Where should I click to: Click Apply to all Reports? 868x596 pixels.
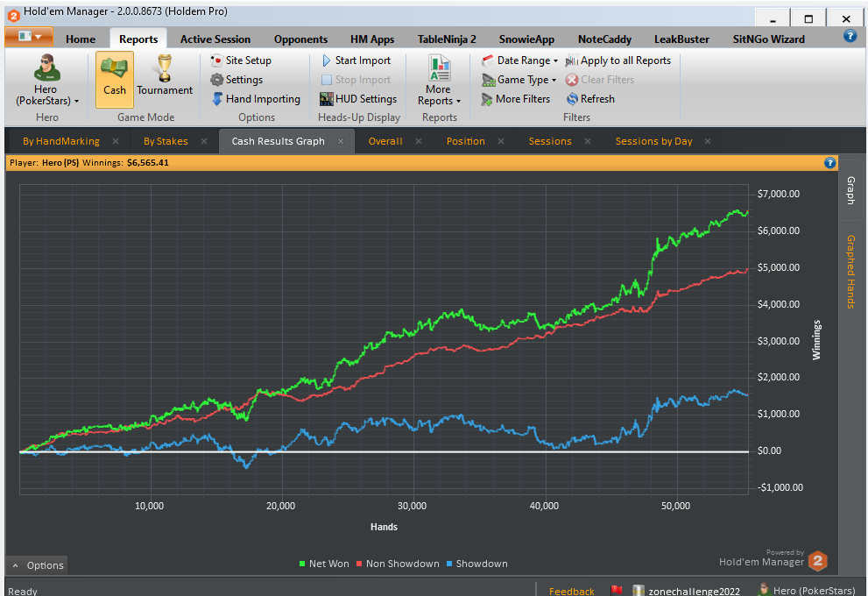(617, 60)
